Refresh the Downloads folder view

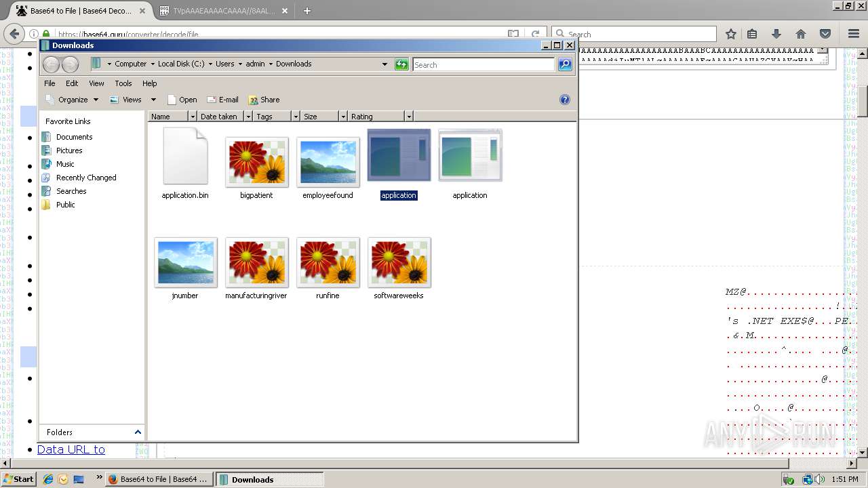[401, 64]
